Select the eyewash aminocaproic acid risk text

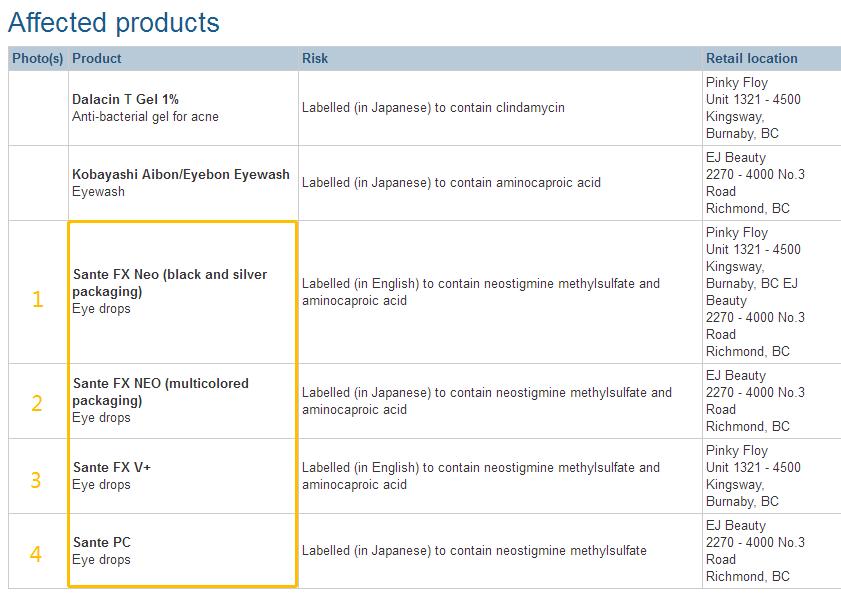(x=451, y=183)
